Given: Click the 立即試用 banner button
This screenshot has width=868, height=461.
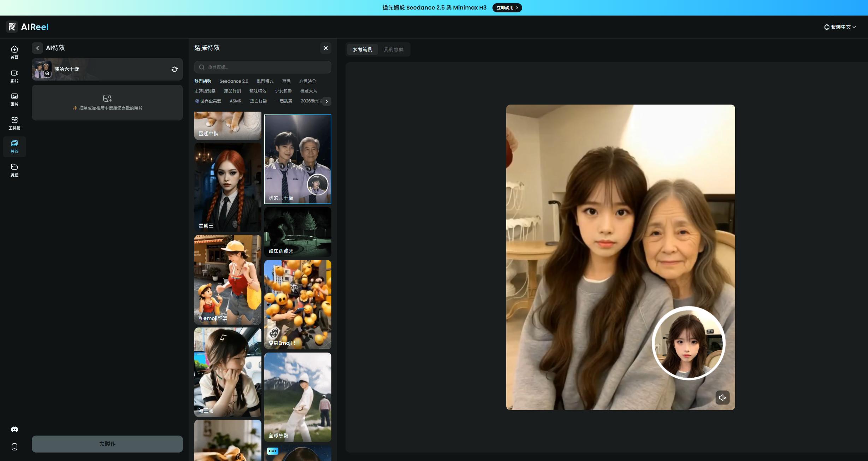Looking at the screenshot, I should click(507, 8).
